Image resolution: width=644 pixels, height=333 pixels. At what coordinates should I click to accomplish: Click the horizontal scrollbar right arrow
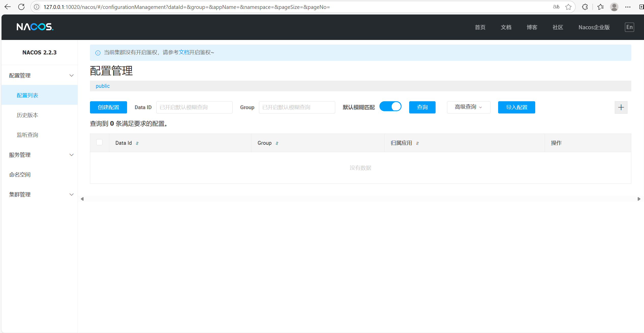pos(639,199)
